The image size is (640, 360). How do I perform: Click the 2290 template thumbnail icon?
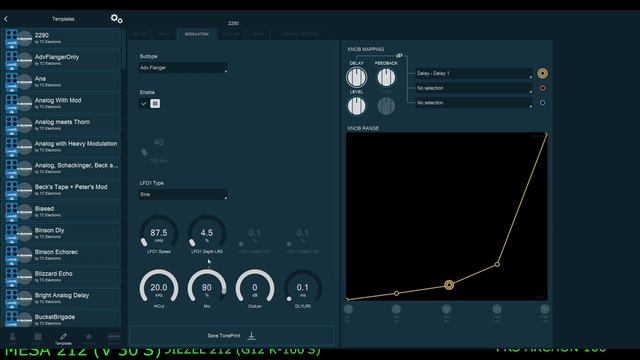[18, 38]
